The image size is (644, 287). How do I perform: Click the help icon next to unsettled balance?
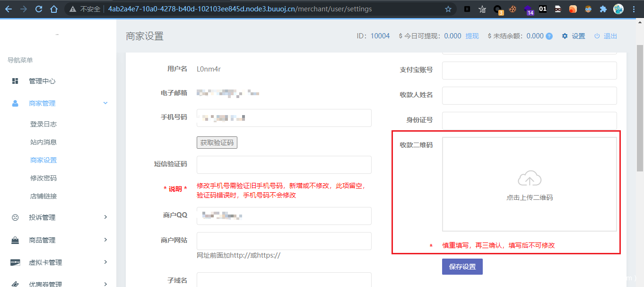point(549,36)
